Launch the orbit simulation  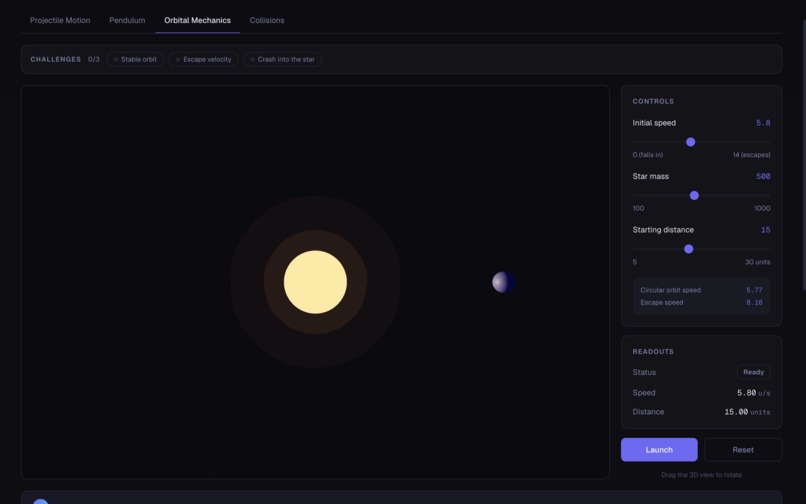click(x=659, y=450)
